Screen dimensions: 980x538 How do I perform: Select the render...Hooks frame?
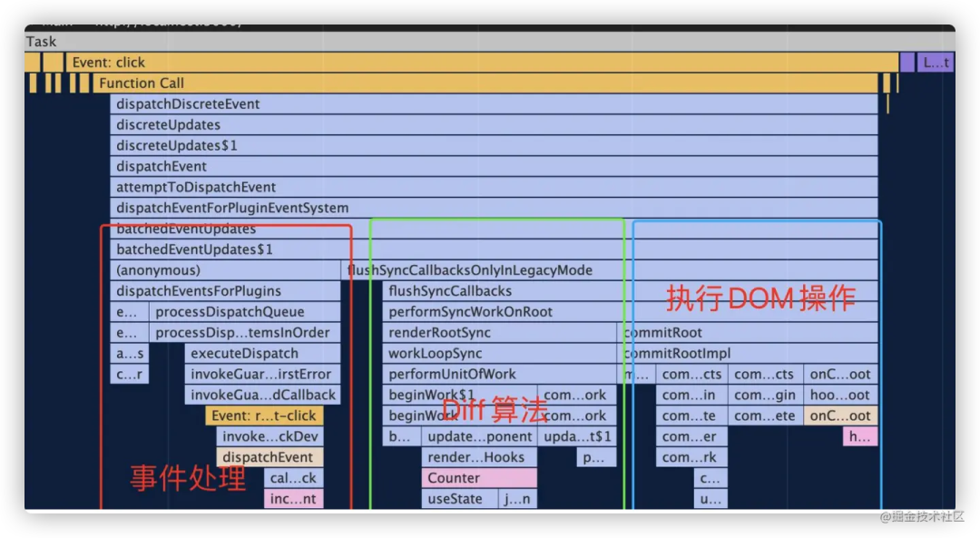pyautogui.click(x=479, y=456)
